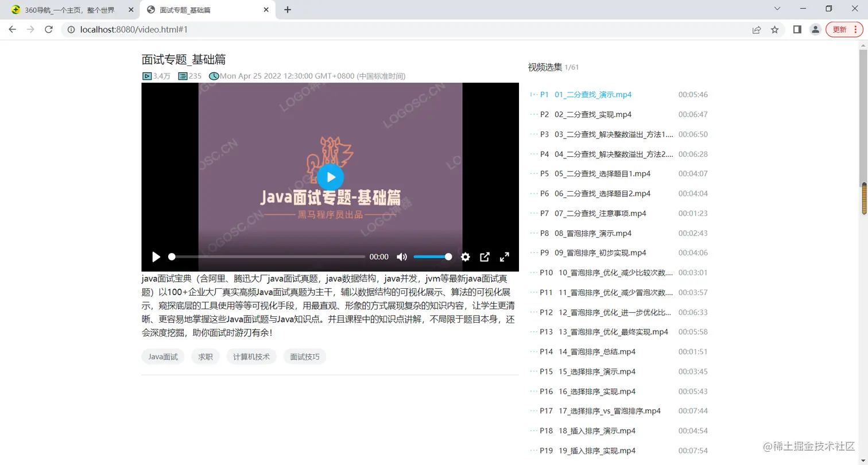The height and width of the screenshot is (465, 868).
Task: Close the 360导航 tab
Action: pos(130,10)
